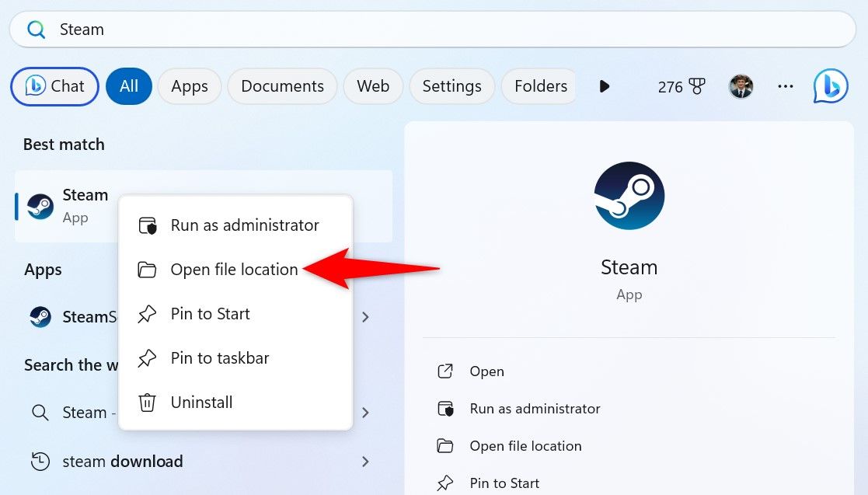
Task: Click the trash icon beside Uninstall
Action: [x=147, y=403]
